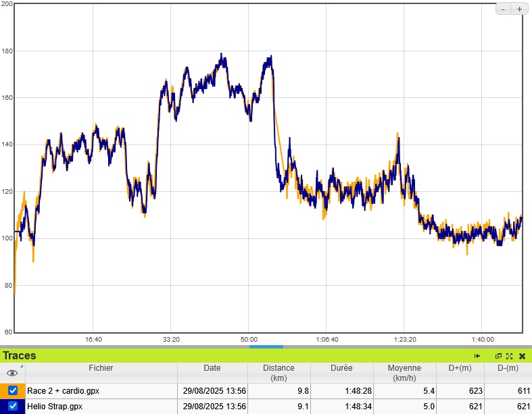Viewport: 532px width, 414px height.
Task: Sort traces by Distance (km) column
Action: pyautogui.click(x=279, y=373)
